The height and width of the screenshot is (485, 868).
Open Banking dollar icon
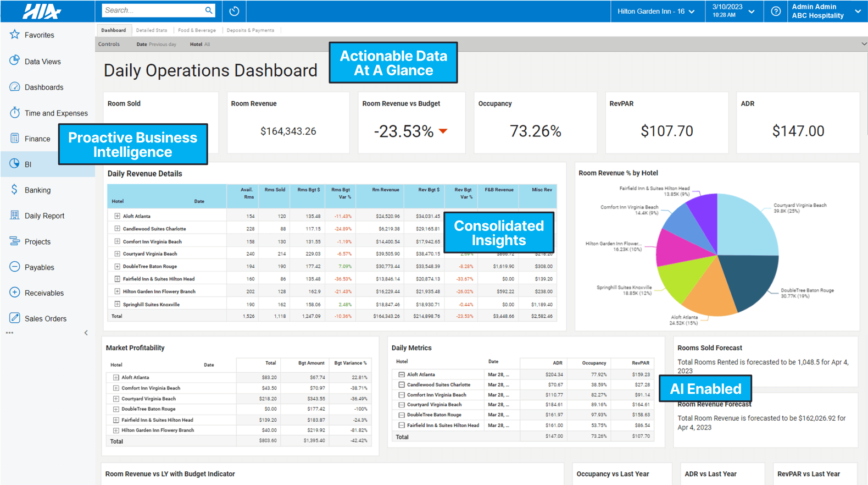(x=15, y=190)
